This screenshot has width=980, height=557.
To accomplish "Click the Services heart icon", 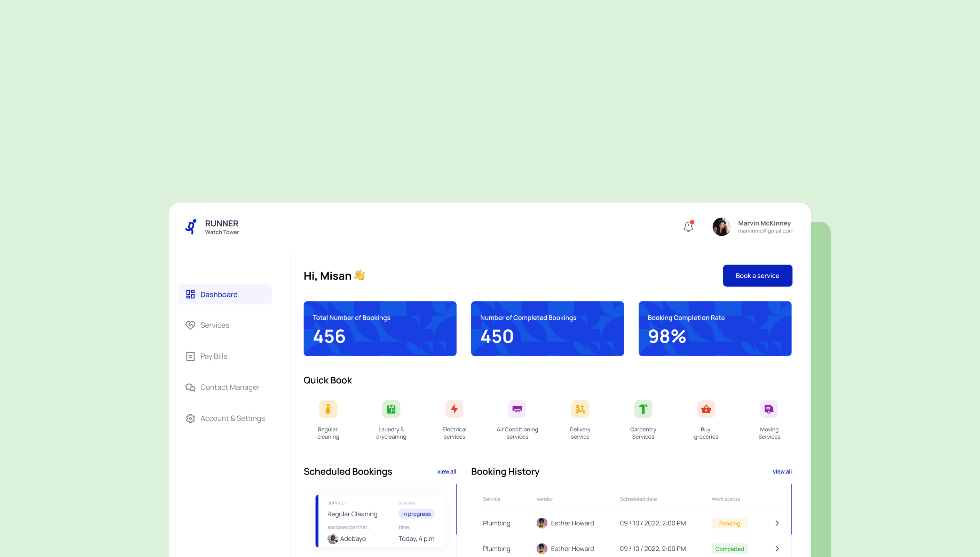I will click(190, 325).
